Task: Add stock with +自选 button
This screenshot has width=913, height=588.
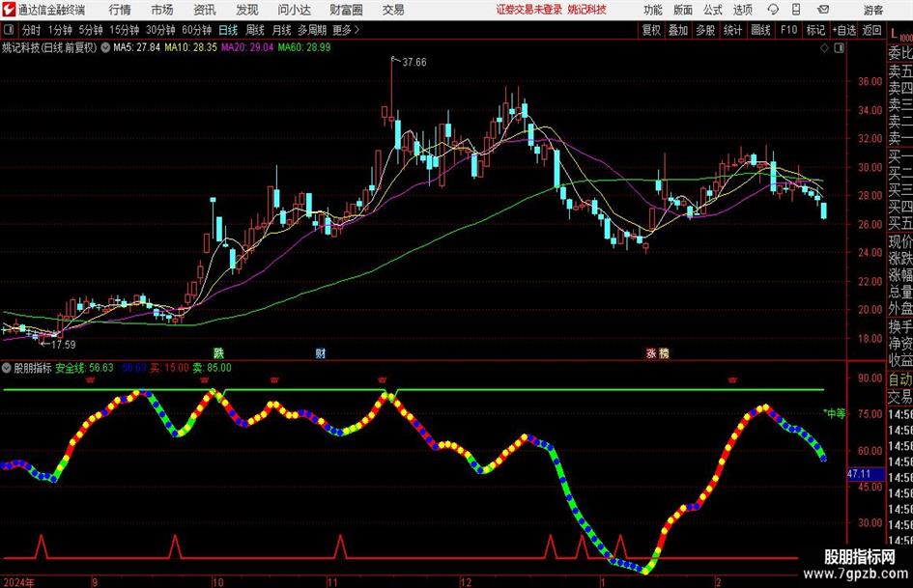Action: pyautogui.click(x=843, y=30)
